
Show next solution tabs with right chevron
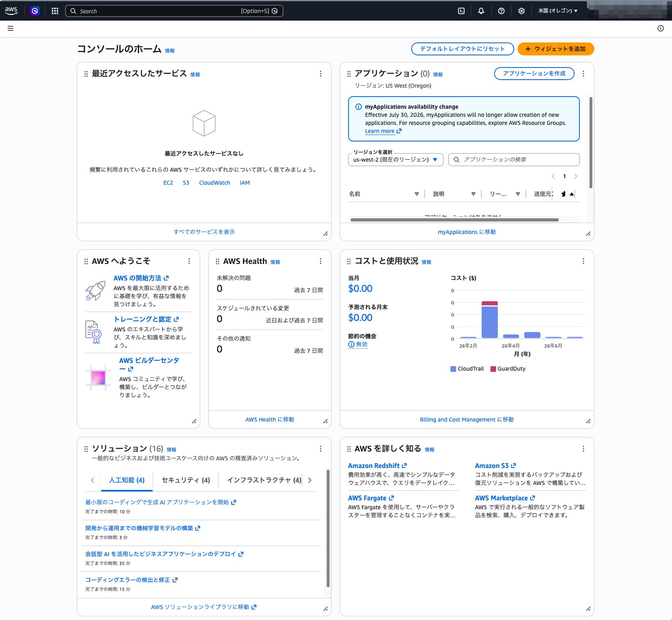coord(310,480)
